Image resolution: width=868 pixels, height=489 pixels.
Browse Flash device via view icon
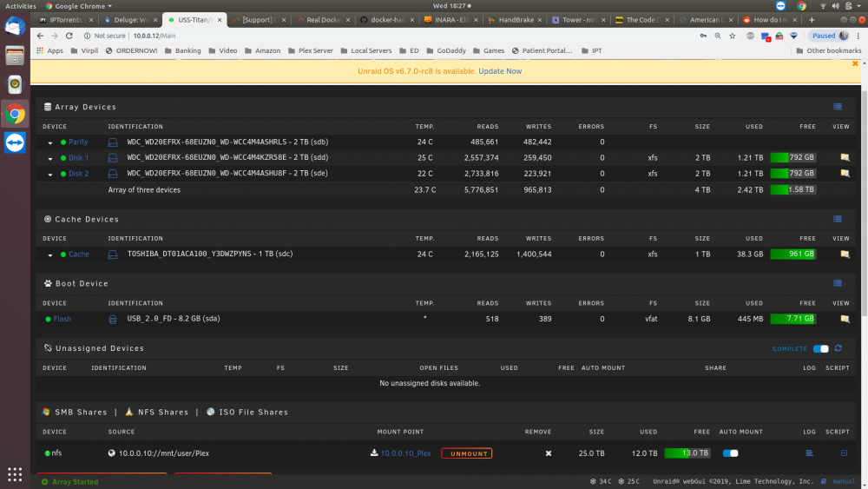tap(845, 319)
